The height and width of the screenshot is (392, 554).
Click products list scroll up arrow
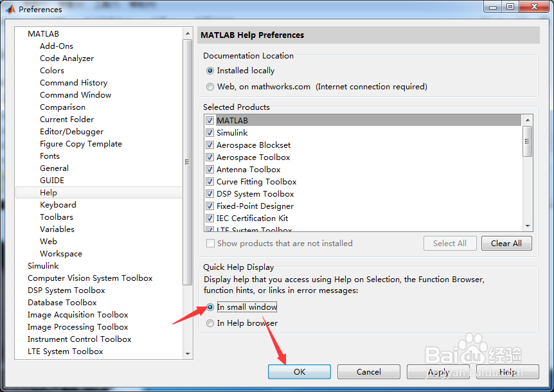528,120
